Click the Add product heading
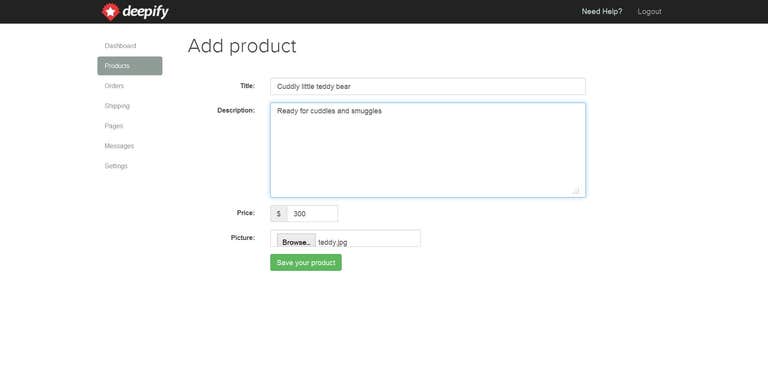 click(242, 46)
